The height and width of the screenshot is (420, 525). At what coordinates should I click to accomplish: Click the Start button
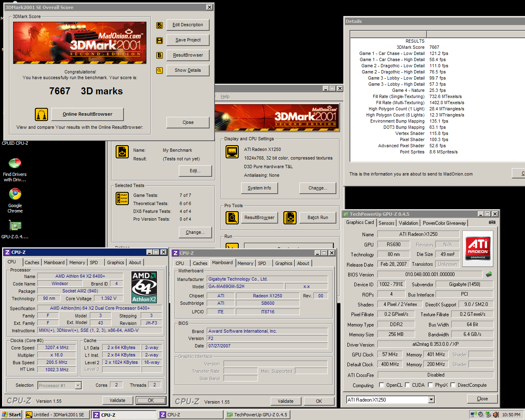tap(11, 415)
